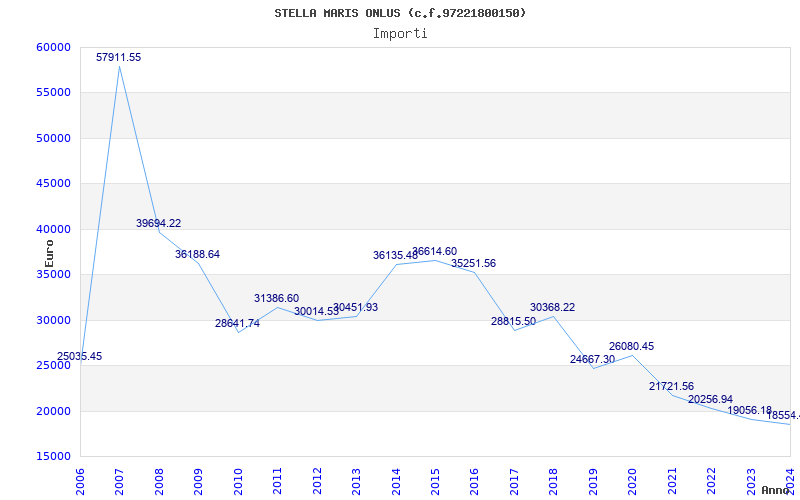The image size is (800, 500).
Task: Select the 45000 y-axis label
Action: 53,184
